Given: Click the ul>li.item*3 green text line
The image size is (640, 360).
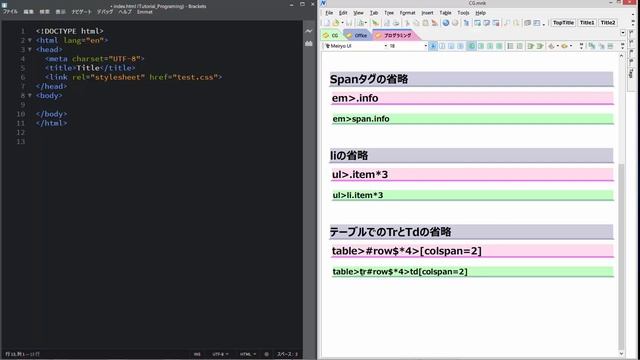Looking at the screenshot, I should [x=472, y=195].
